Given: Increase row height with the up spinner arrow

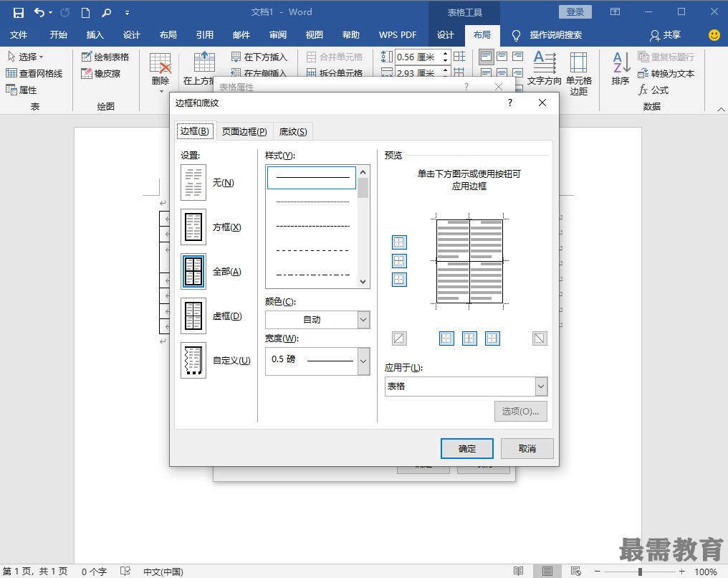Looking at the screenshot, I should click(x=445, y=54).
